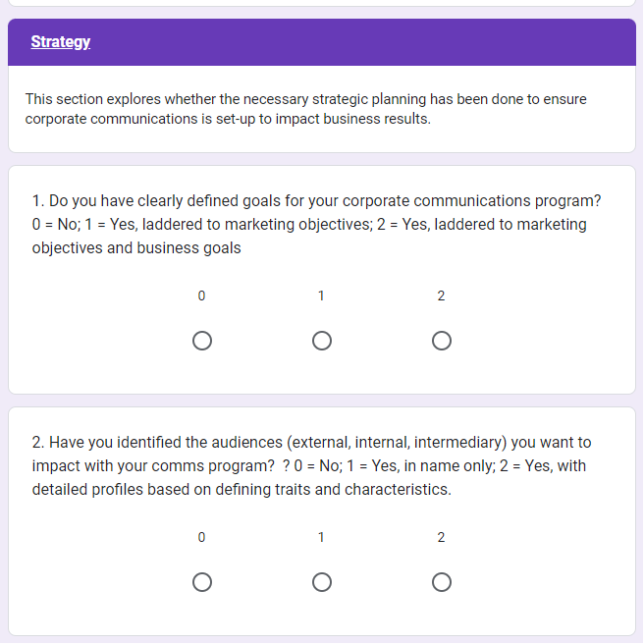644x644 pixels.
Task: Click the "2" column label in question 2
Action: tap(442, 537)
